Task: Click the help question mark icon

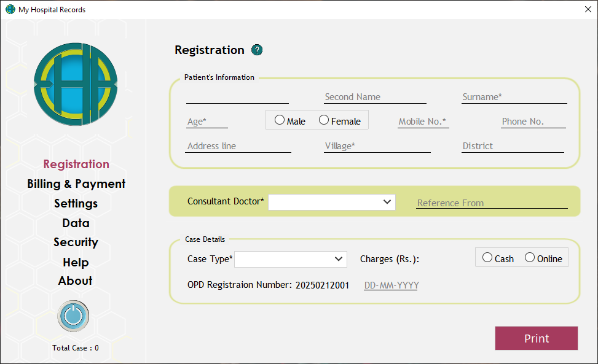Action: (x=257, y=50)
